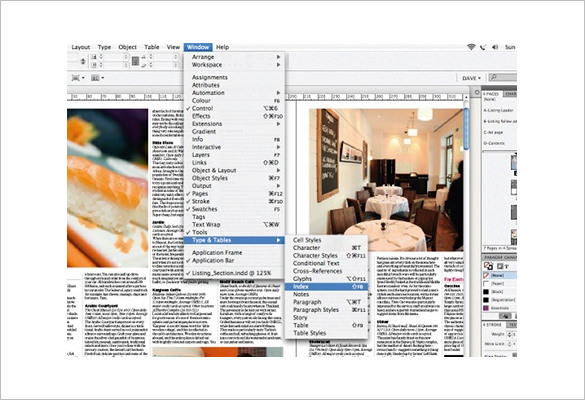Select the A-Listing Leader master page
This screenshot has width=585, height=400.
tap(499, 110)
